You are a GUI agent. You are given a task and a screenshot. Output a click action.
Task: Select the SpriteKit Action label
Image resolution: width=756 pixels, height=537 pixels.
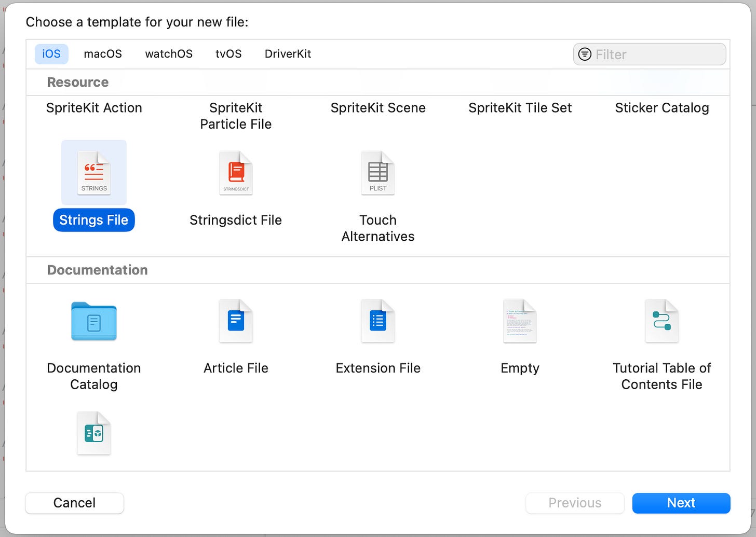94,108
